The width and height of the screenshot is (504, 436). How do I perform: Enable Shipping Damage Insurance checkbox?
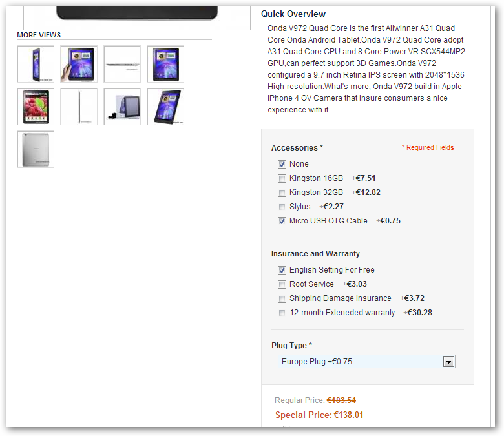pyautogui.click(x=282, y=299)
